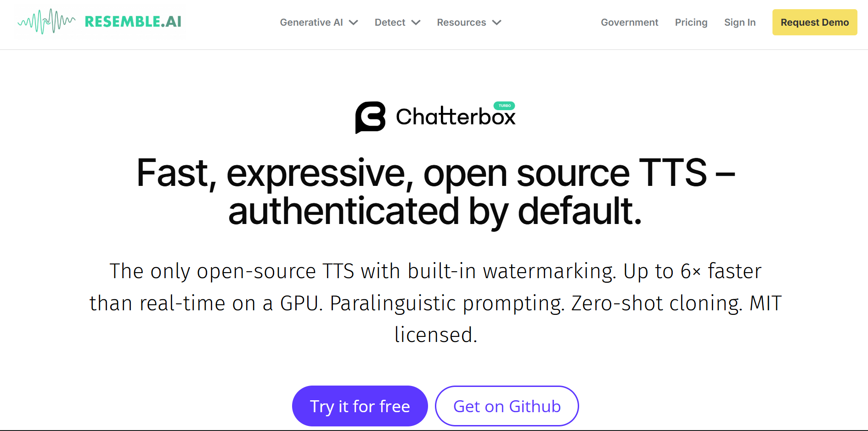Select the Sign In link
The image size is (868, 431).
(x=739, y=22)
